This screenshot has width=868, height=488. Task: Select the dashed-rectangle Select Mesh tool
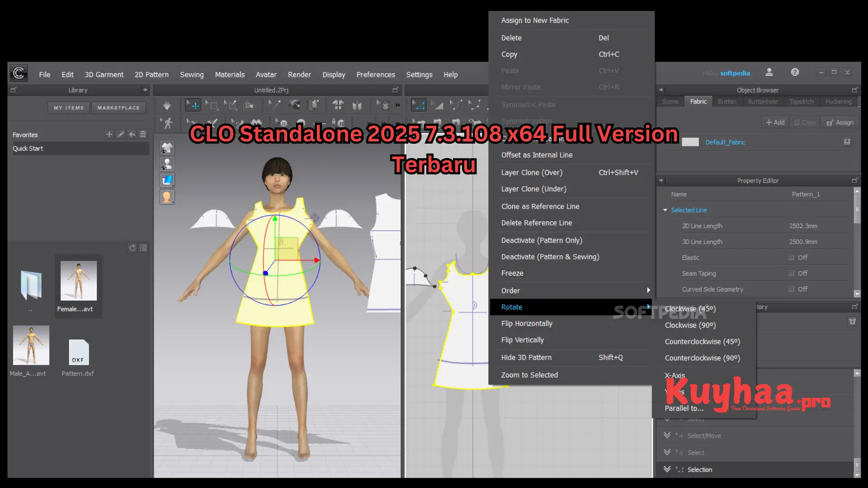pyautogui.click(x=212, y=105)
